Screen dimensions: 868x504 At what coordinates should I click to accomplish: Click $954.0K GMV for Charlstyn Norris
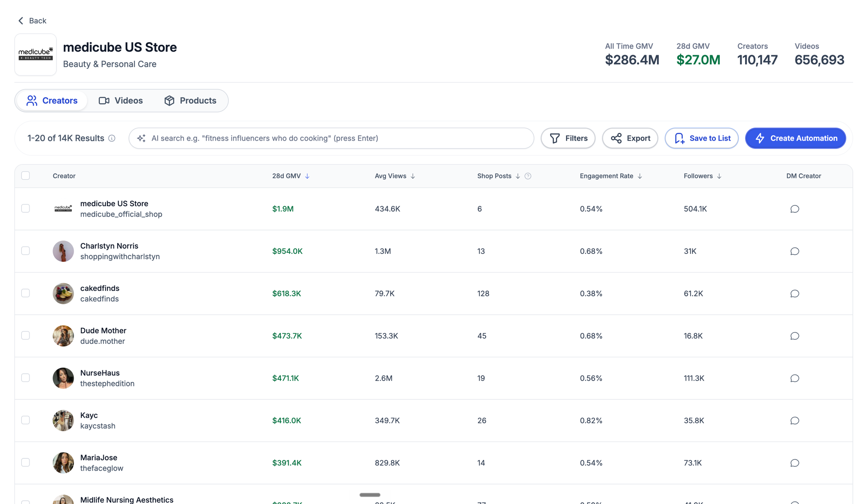[x=287, y=251]
